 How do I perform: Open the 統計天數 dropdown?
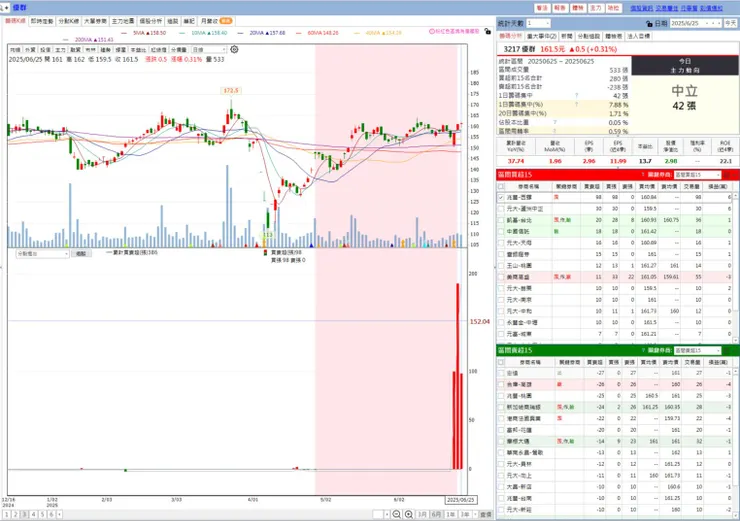(538, 23)
